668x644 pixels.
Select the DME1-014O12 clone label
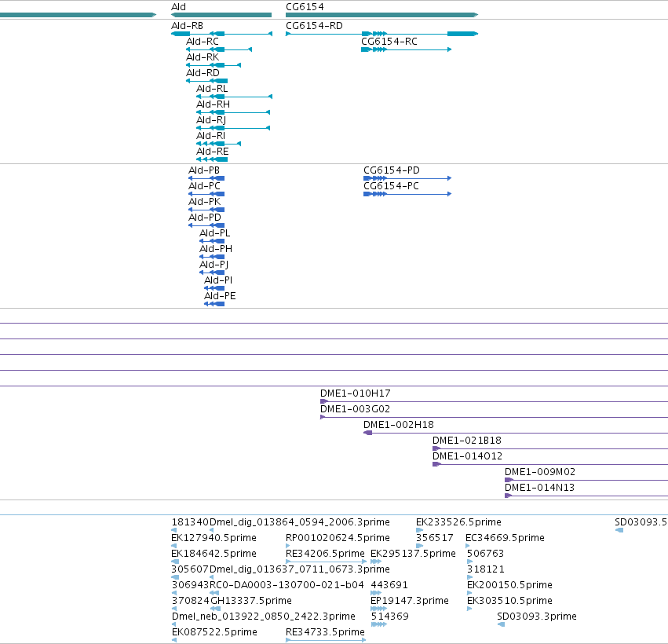(x=467, y=456)
